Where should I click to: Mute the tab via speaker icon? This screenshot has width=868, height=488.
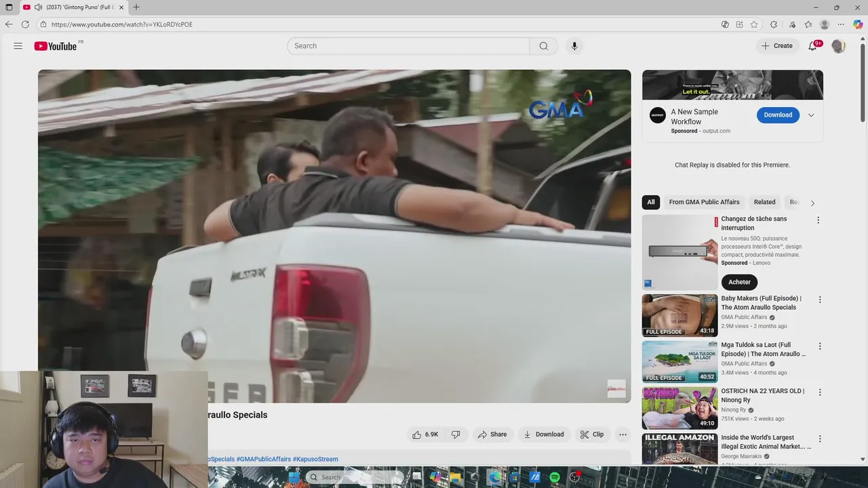click(38, 7)
